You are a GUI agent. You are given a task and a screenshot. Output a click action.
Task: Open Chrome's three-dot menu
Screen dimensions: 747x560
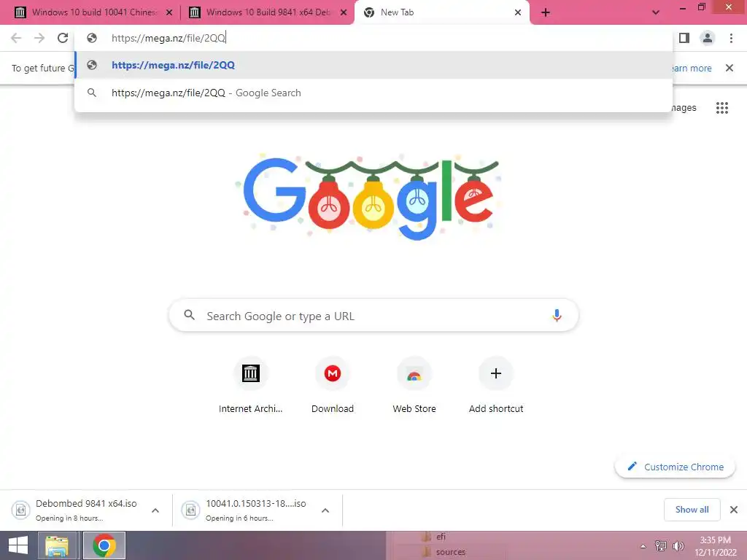point(731,38)
